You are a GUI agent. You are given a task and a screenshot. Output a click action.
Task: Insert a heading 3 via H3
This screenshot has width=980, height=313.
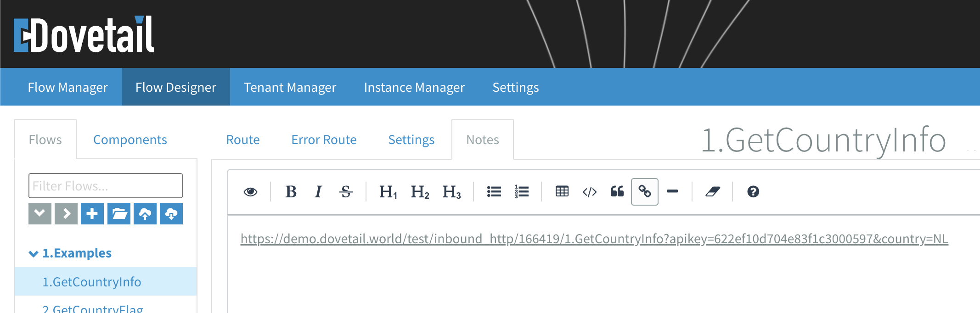click(451, 192)
